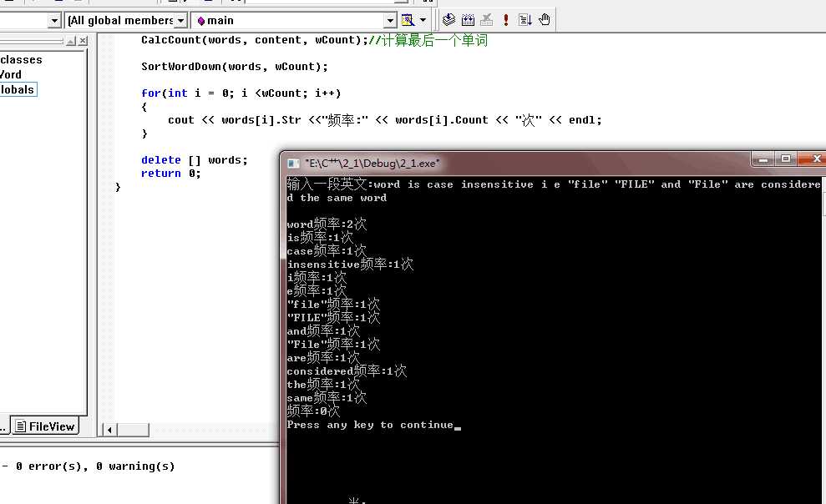Click the SortWordDown(words, wCount) line
The width and height of the screenshot is (826, 504).
pos(235,67)
